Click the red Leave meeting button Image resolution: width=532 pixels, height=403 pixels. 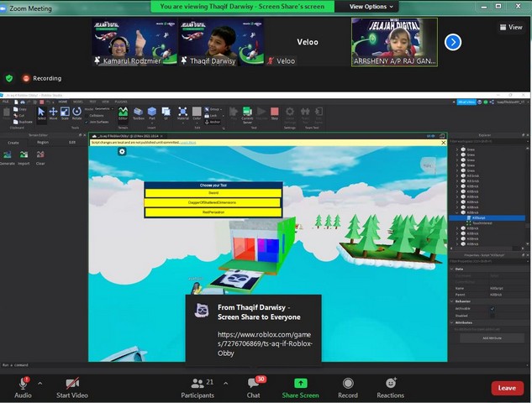coord(507,388)
